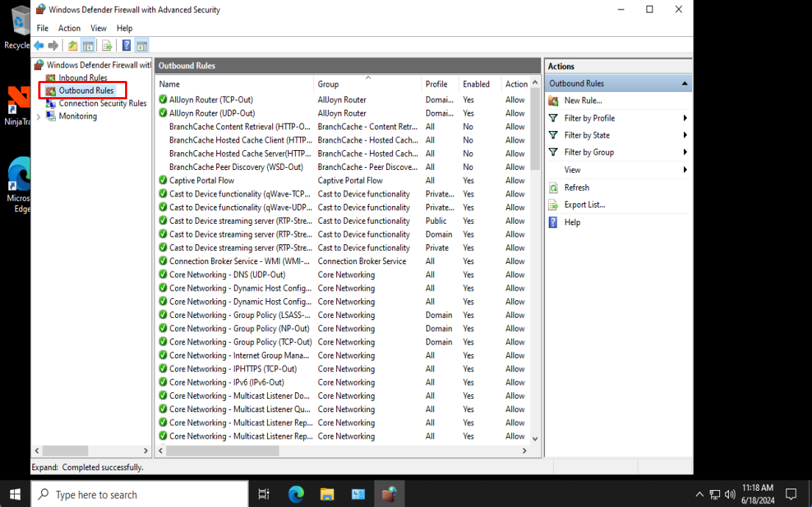Sort rules by the Action column header
This screenshot has height=507, width=812.
pos(516,84)
